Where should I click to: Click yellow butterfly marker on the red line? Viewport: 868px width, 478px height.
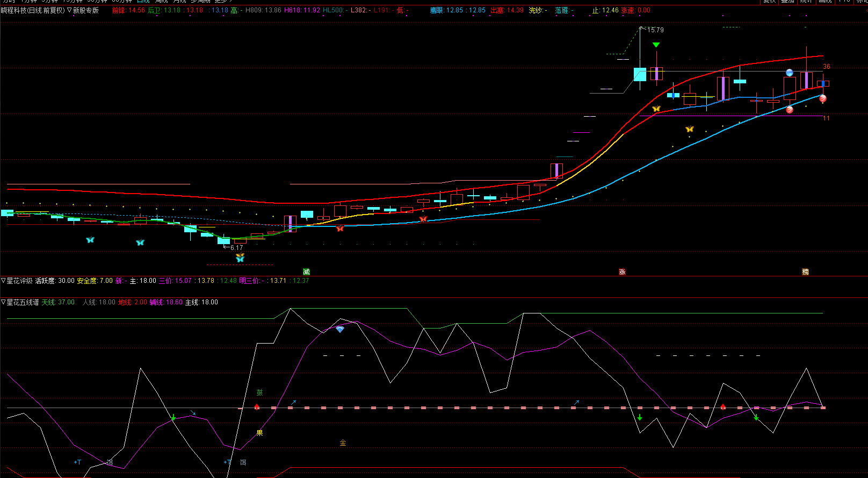click(656, 109)
